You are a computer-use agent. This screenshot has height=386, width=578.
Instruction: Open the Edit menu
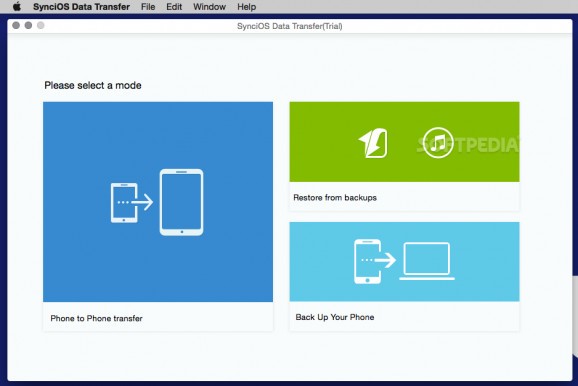coord(174,7)
